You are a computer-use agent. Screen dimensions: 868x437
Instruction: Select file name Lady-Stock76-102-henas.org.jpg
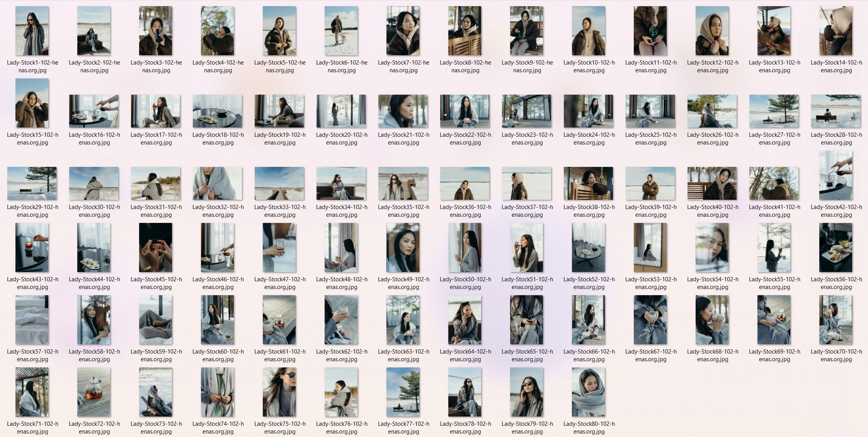point(342,428)
